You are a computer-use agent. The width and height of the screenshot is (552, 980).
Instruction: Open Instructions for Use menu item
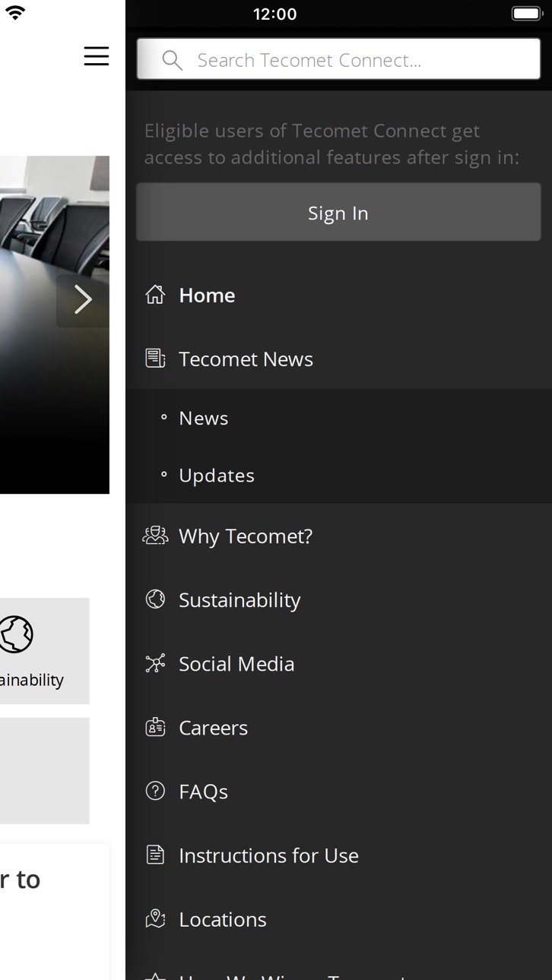tap(338, 855)
